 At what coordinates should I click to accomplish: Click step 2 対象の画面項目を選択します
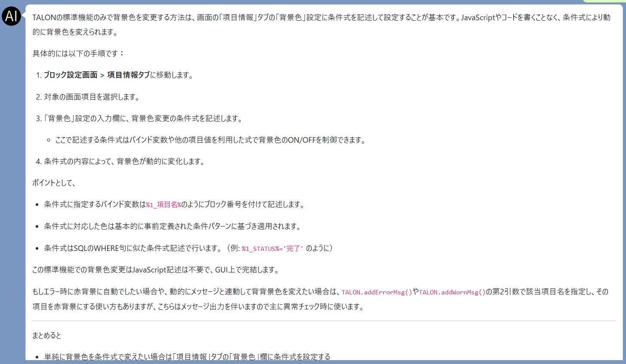click(92, 97)
